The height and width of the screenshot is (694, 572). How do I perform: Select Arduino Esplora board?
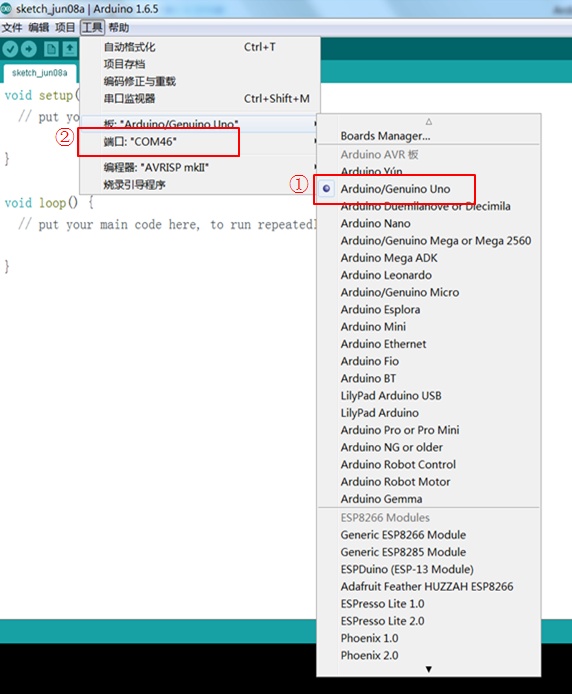pyautogui.click(x=429, y=310)
